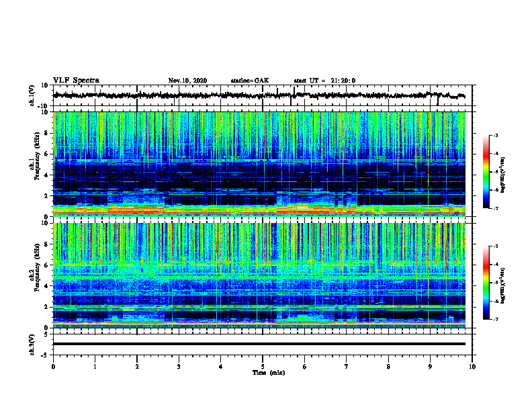Click the '1' time axis tick label
Image resolution: width=532 pixels, height=411 pixels.
click(x=95, y=367)
